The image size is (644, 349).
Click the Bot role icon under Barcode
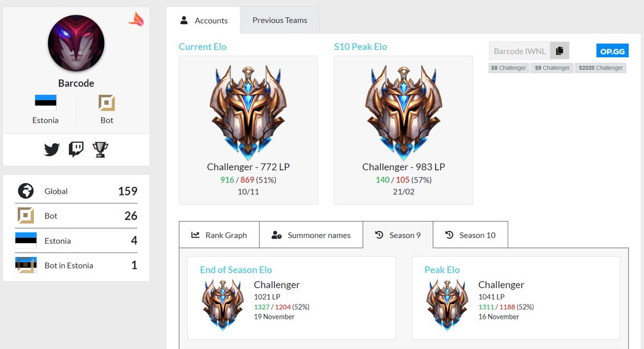(x=107, y=103)
